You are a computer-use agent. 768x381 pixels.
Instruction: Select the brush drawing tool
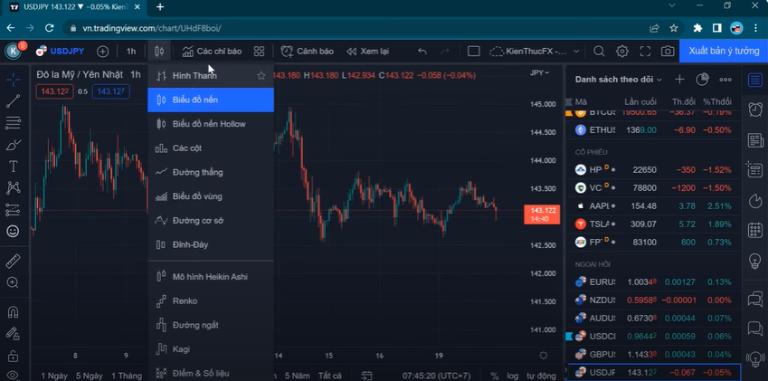[x=13, y=144]
